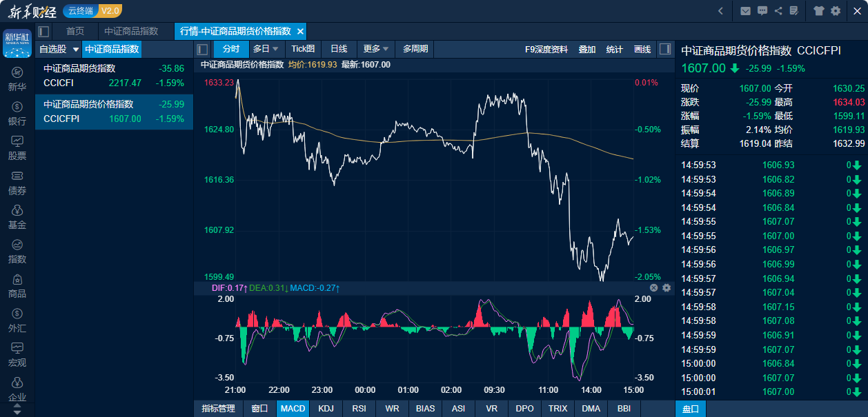
Task: Expand the 自选股 dropdown arrow
Action: [x=76, y=49]
